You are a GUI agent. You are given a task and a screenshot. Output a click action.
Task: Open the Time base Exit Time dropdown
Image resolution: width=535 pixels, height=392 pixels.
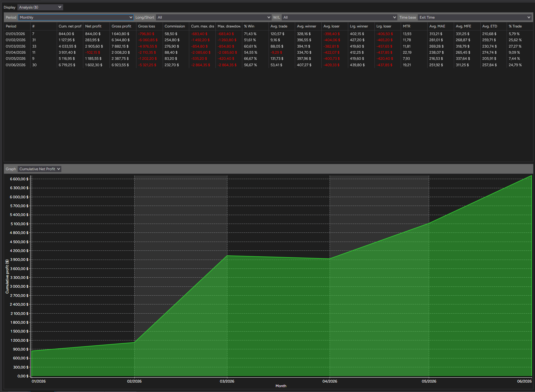tap(475, 17)
